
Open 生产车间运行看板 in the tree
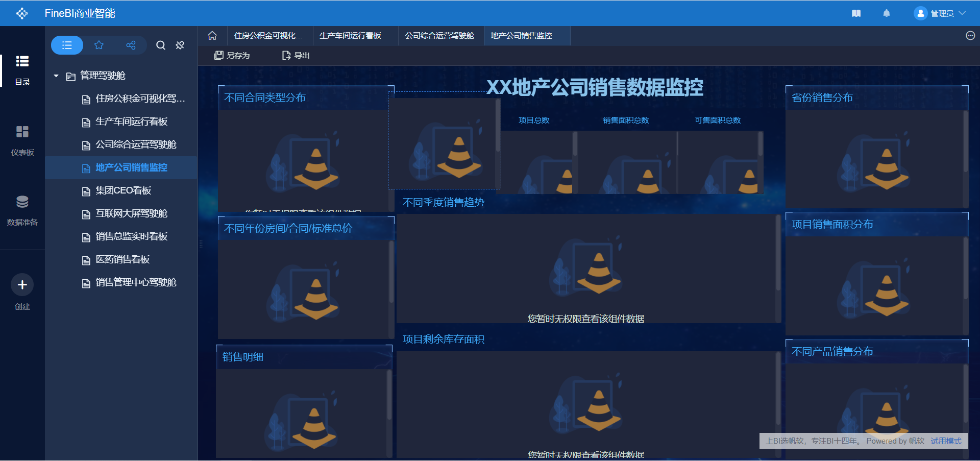click(x=131, y=122)
